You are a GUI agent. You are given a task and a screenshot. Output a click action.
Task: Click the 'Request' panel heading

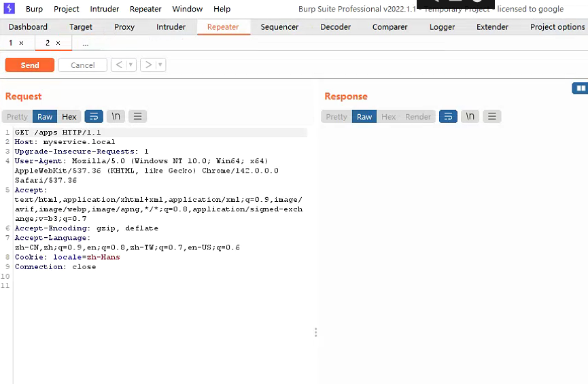coord(23,97)
